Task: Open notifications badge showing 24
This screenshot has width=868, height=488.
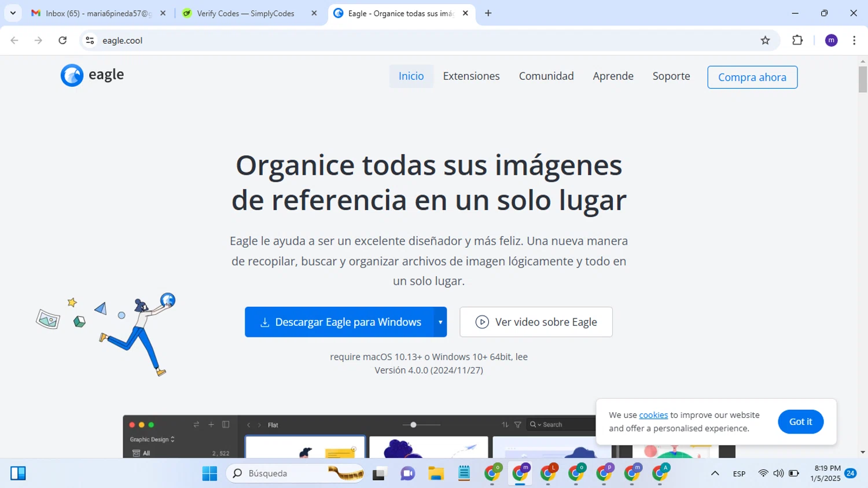Action: click(851, 473)
